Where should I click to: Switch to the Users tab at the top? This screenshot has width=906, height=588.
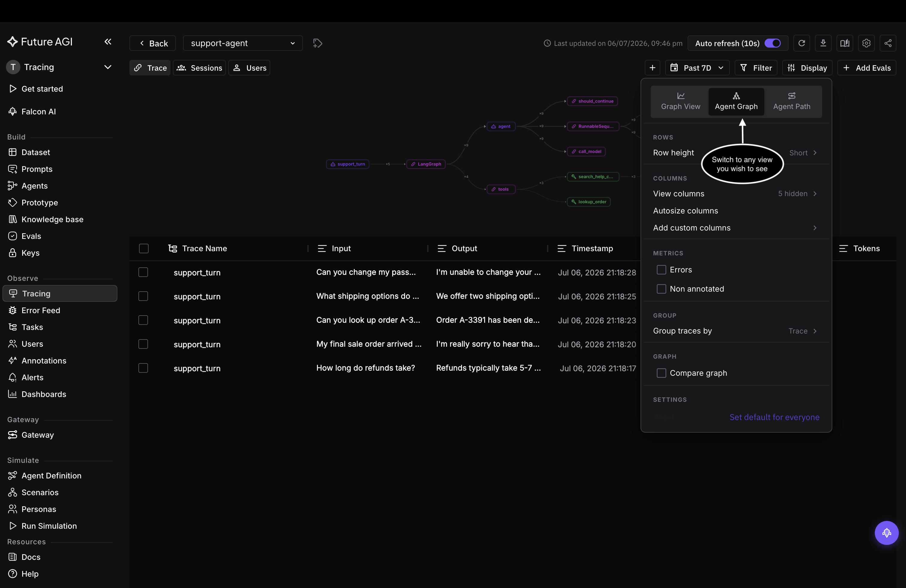pos(249,68)
